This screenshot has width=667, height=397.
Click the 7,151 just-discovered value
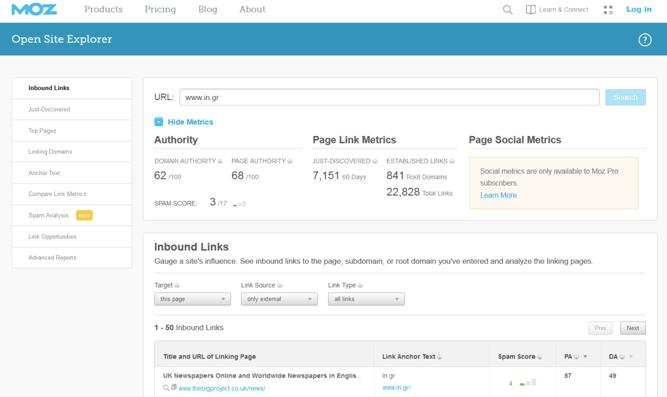[326, 175]
